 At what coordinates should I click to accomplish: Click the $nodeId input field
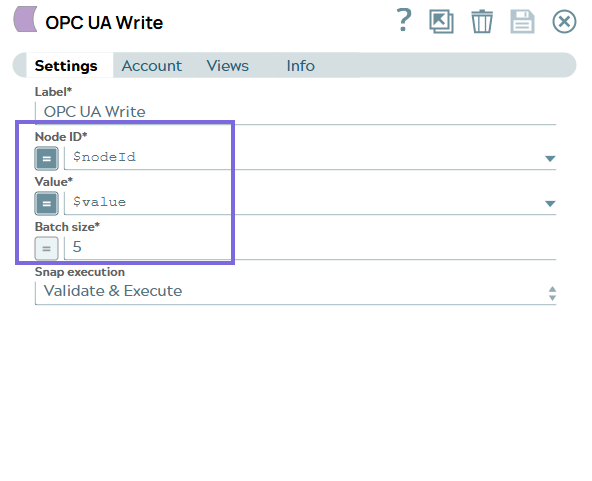click(x=304, y=157)
